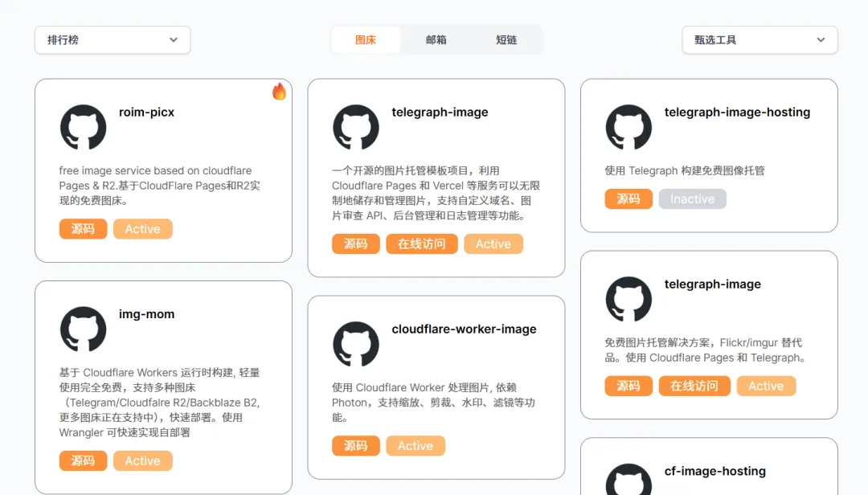Image resolution: width=868 pixels, height=495 pixels.
Task: Click the Active badge on cloudflare-worker-image
Action: (x=416, y=446)
